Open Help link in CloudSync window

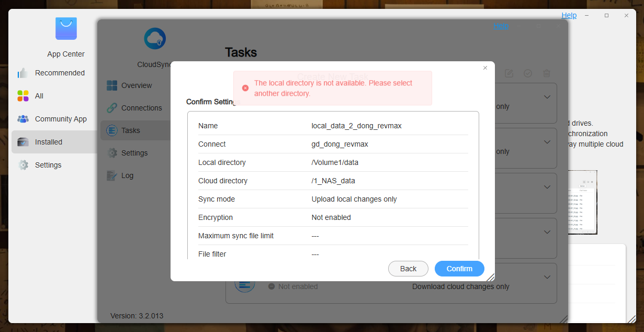(501, 25)
